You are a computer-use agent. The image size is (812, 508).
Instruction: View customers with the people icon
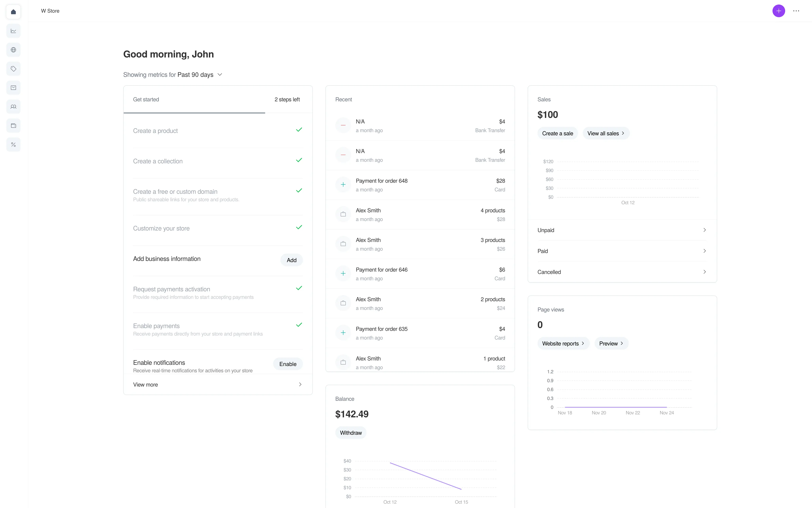[13, 106]
